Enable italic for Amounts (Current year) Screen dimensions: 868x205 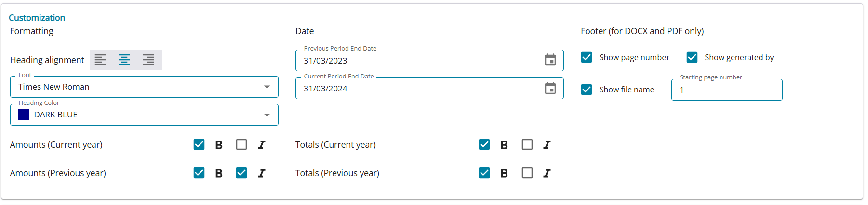click(241, 144)
